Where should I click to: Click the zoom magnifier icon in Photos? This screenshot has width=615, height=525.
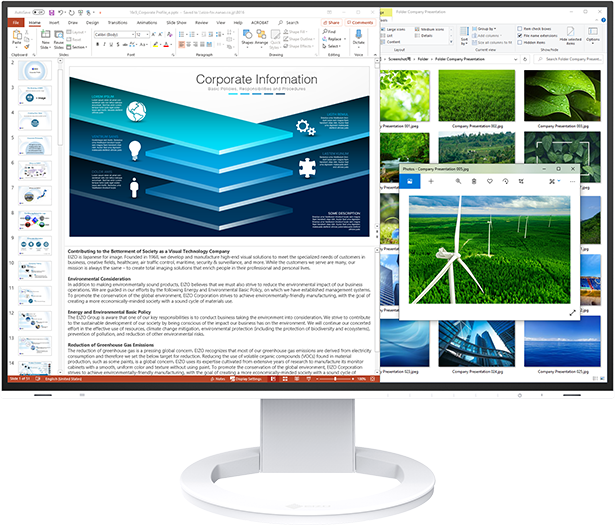[458, 181]
